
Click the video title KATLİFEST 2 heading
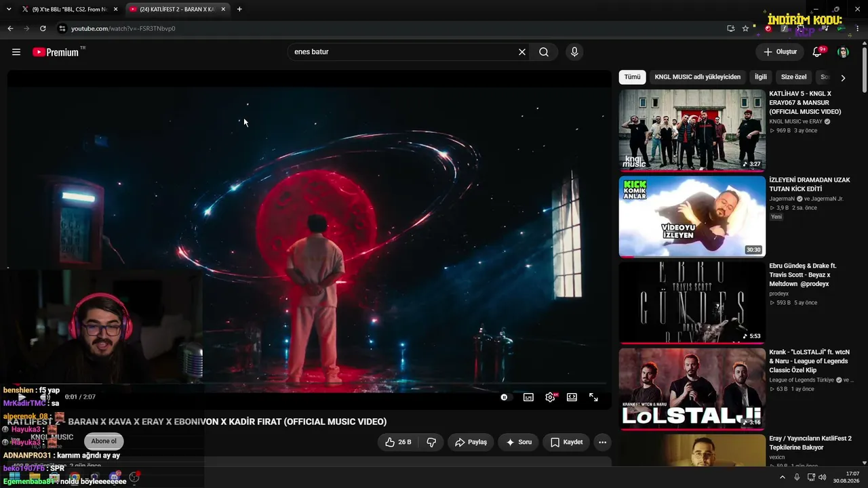click(197, 422)
